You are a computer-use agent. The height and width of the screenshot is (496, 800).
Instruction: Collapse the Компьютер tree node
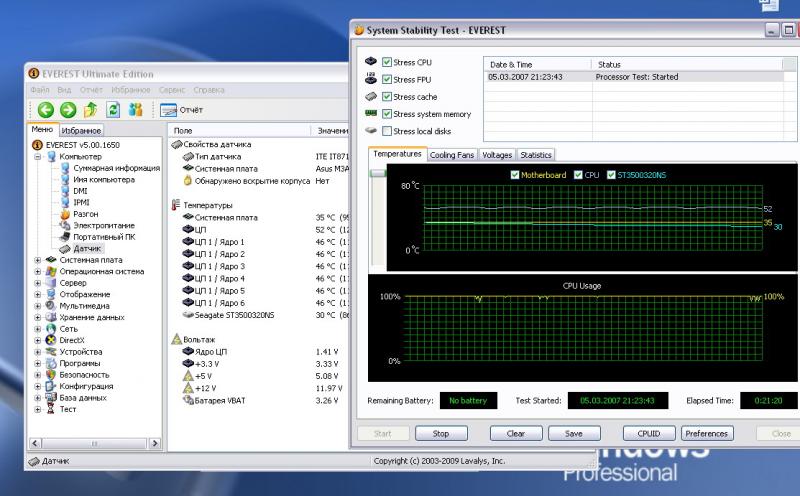click(x=37, y=157)
